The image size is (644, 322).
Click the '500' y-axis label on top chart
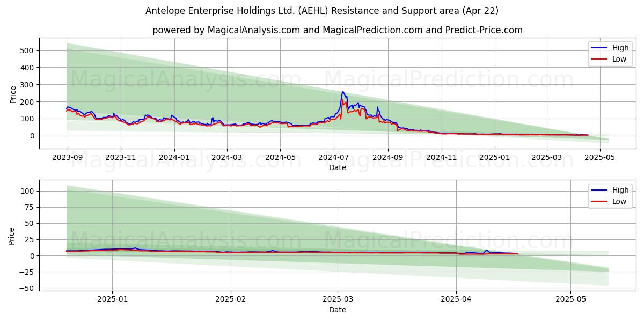[x=27, y=50]
